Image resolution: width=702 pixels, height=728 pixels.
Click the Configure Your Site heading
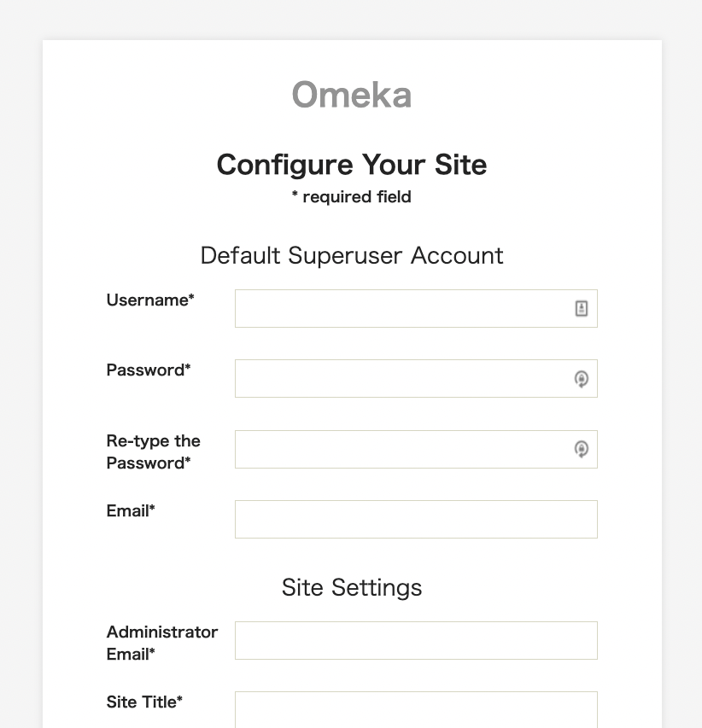point(351,165)
